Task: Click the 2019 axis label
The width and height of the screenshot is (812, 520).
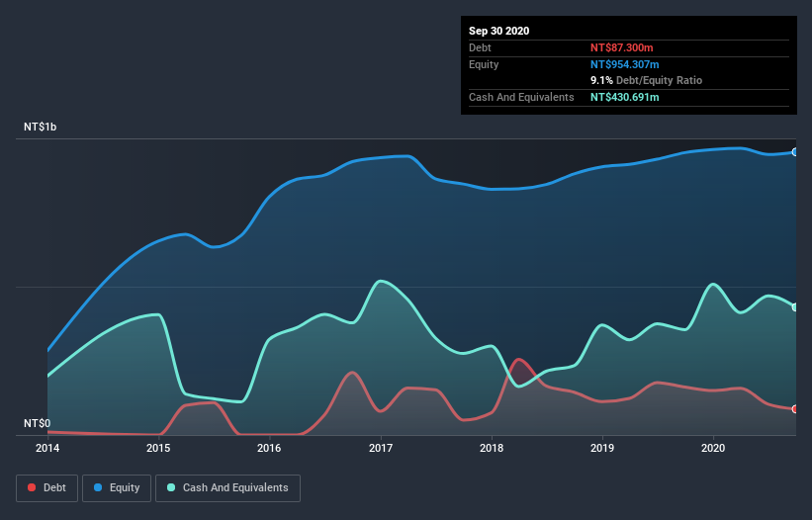Action: pyautogui.click(x=602, y=448)
